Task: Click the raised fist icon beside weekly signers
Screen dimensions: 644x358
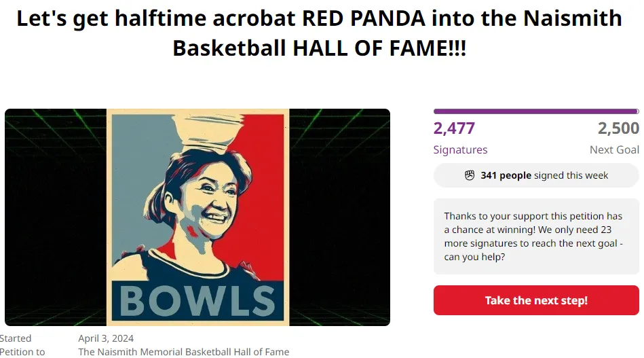Action: pyautogui.click(x=470, y=175)
